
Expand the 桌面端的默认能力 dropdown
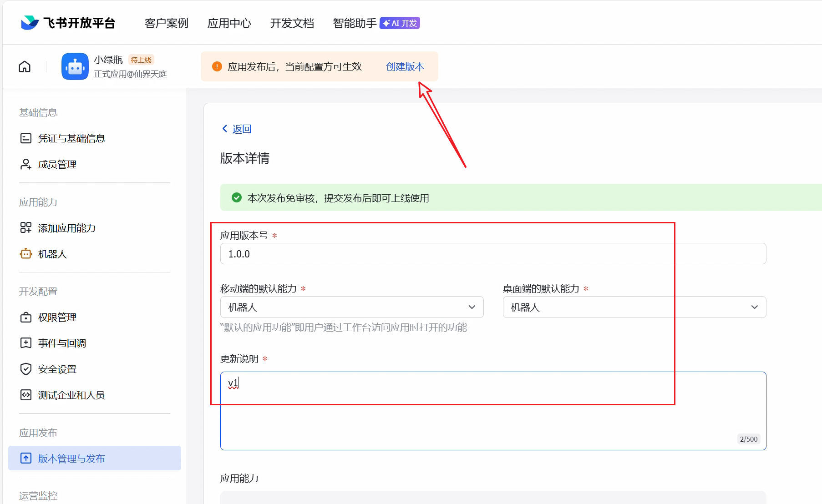click(634, 307)
